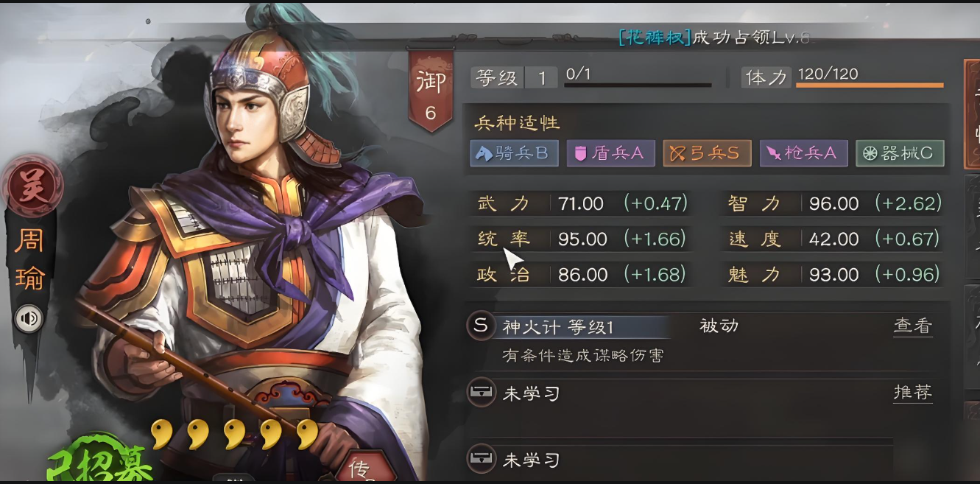Select the 器械C siege troop badge
This screenshot has width=980, height=484.
point(900,153)
